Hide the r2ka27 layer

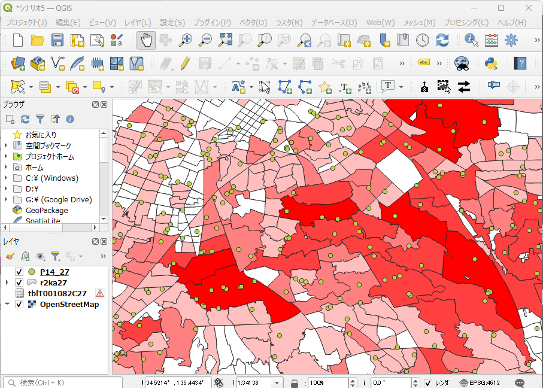[x=19, y=282]
